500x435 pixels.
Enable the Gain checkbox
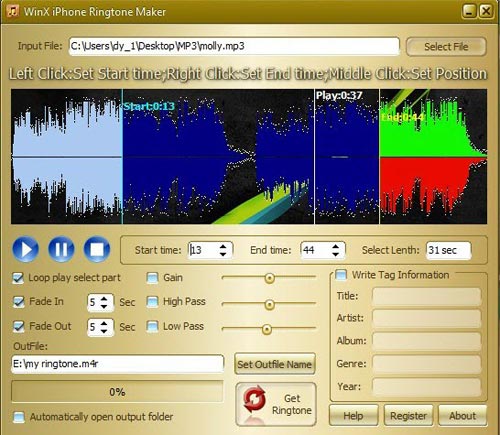[153, 278]
